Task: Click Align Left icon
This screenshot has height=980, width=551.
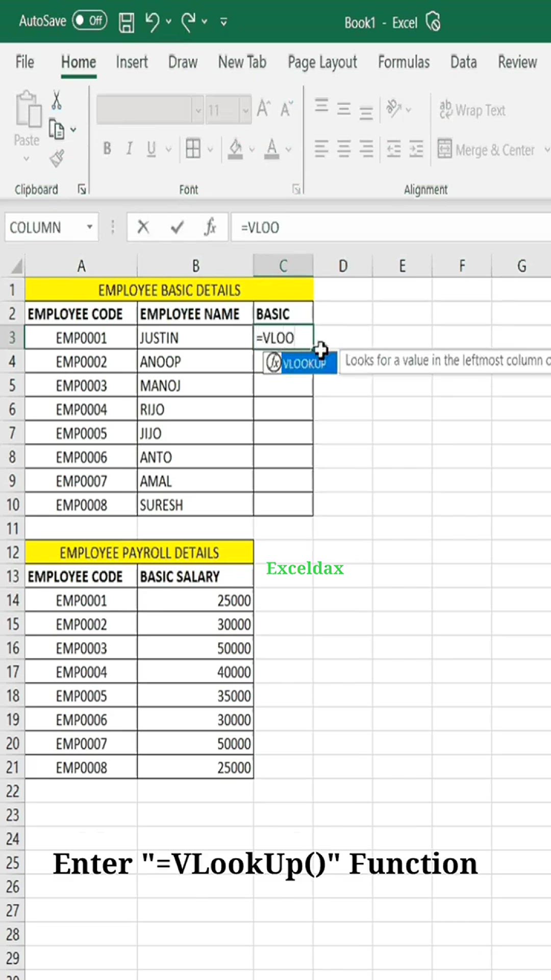Action: click(x=321, y=149)
